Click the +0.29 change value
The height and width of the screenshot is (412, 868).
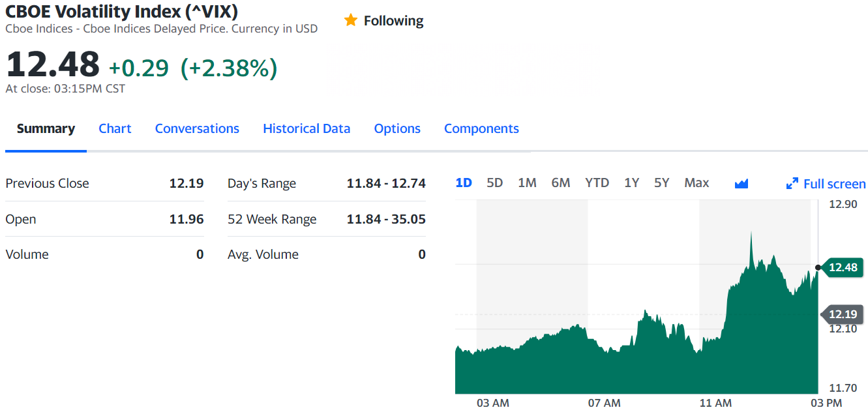coord(138,68)
